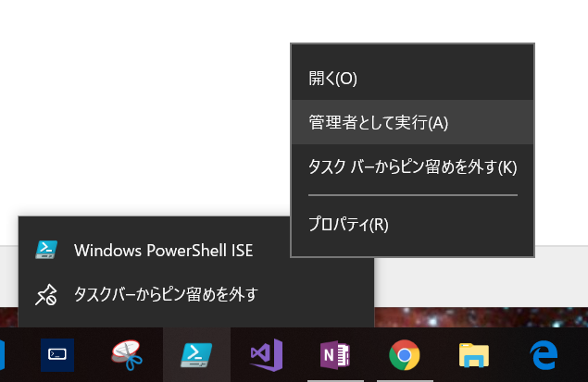
Task: Open the Snipping Tool taskbar icon
Action: click(127, 354)
